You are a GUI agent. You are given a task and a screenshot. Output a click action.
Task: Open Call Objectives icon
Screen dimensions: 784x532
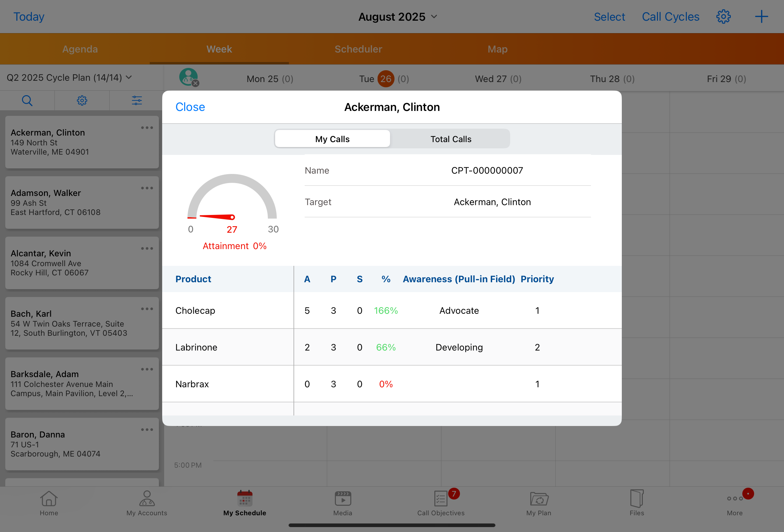click(441, 499)
